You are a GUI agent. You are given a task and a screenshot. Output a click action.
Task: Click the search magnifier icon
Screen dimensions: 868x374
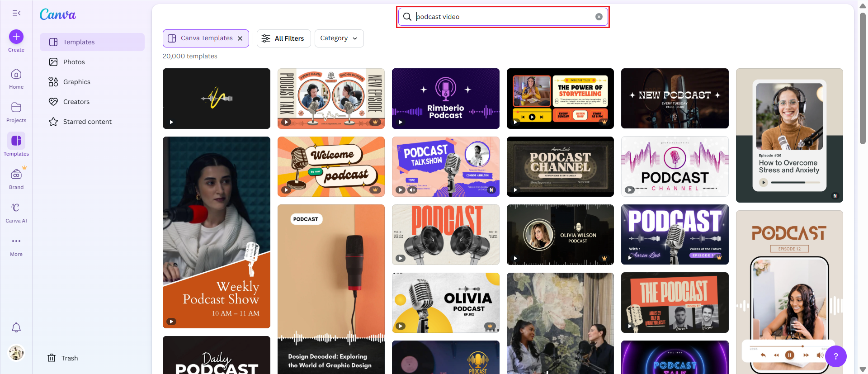coord(407,17)
